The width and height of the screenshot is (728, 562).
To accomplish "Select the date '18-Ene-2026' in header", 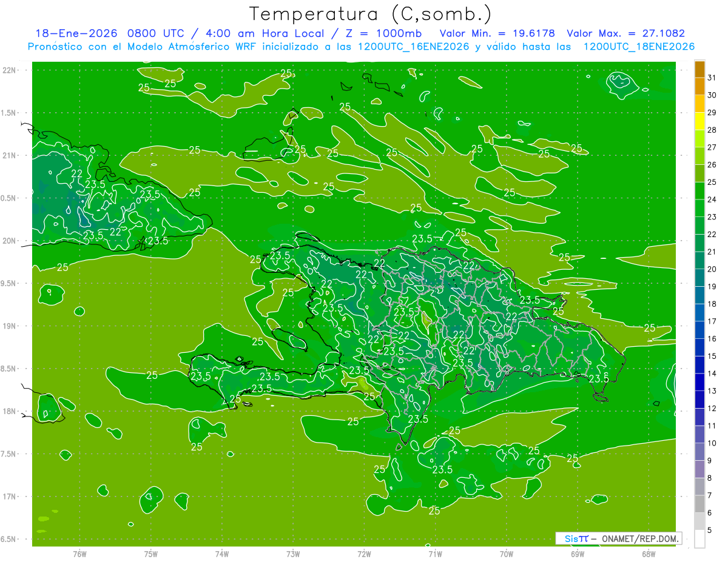I will 78,33.
